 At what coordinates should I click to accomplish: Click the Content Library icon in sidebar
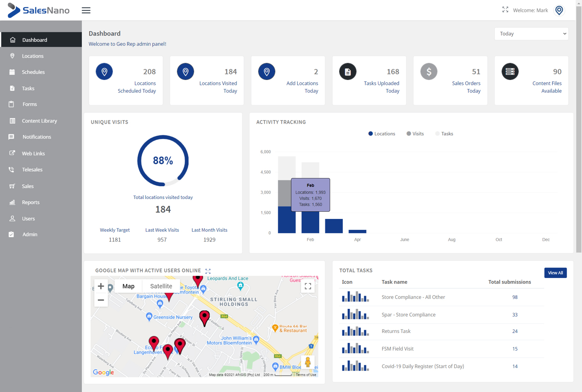(12, 121)
